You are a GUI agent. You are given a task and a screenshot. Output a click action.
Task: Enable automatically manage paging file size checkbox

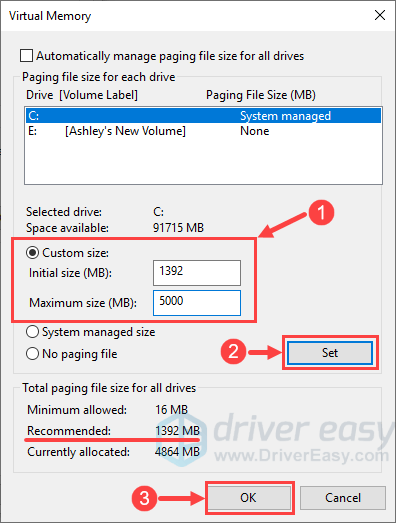point(26,56)
